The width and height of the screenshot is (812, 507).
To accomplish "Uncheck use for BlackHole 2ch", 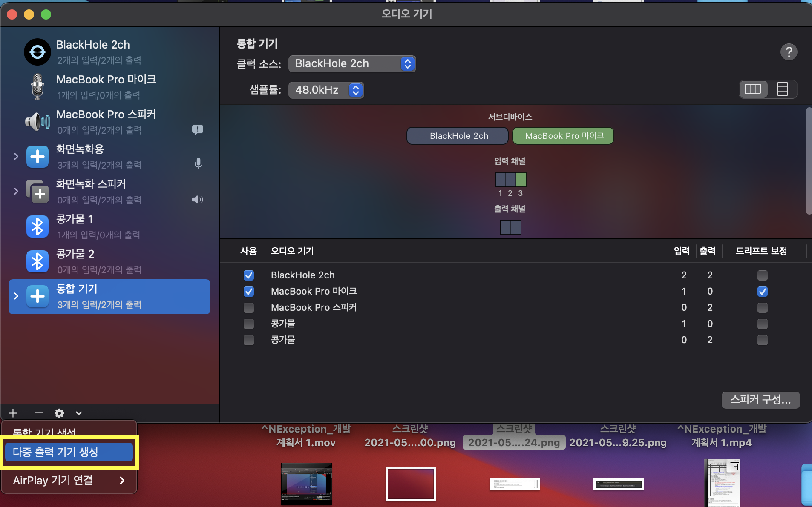I will [249, 275].
